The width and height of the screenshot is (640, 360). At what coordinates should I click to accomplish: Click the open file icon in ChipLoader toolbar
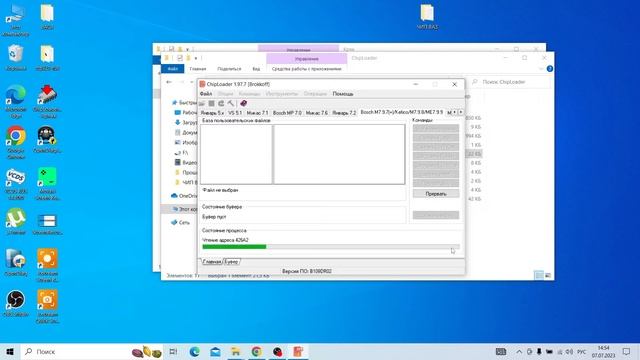click(x=202, y=103)
